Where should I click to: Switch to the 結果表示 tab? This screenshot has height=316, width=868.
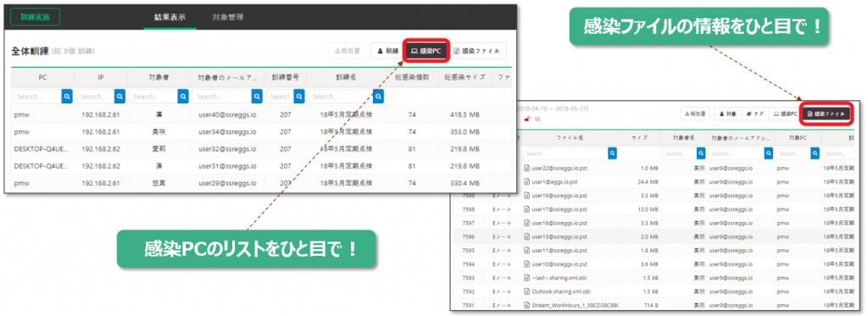(x=170, y=17)
